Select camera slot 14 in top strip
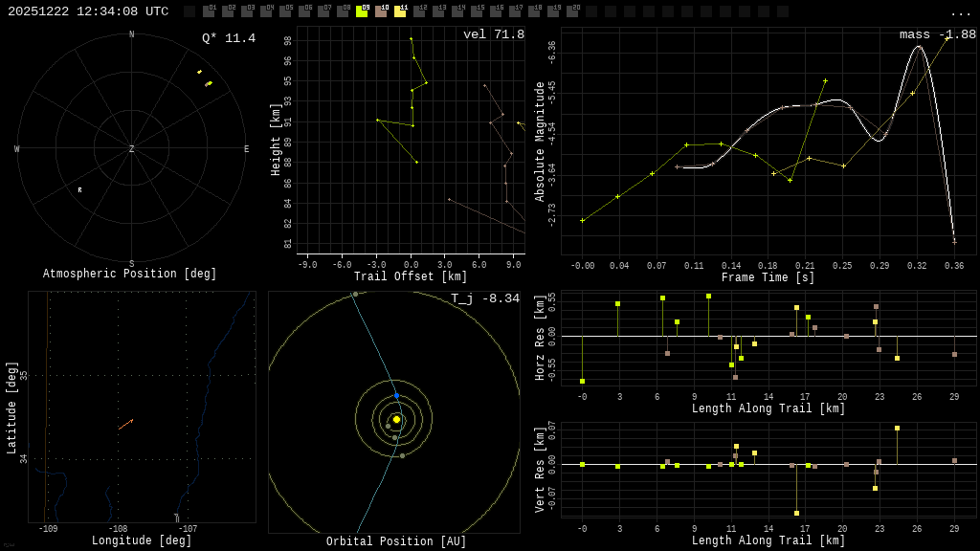The height and width of the screenshot is (551, 980). [457, 11]
